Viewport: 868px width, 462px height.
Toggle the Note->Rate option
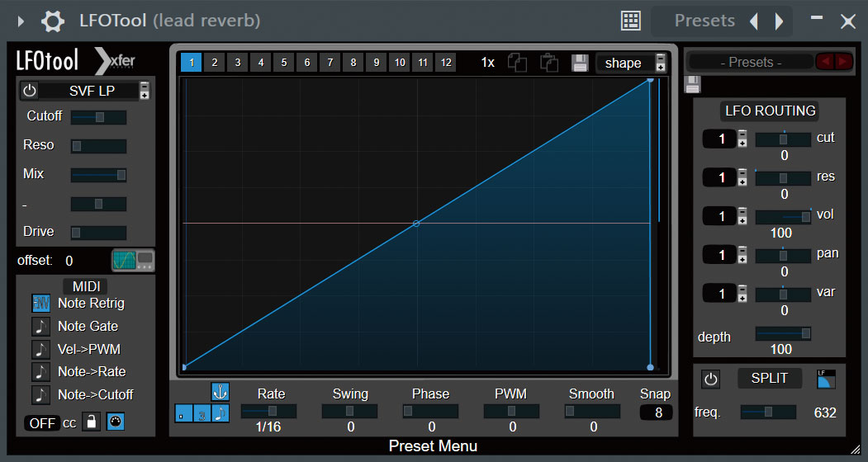41,372
